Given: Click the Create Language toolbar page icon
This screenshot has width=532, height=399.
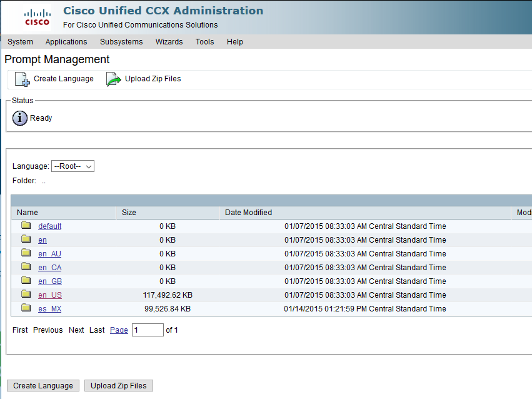Looking at the screenshot, I should (x=22, y=79).
